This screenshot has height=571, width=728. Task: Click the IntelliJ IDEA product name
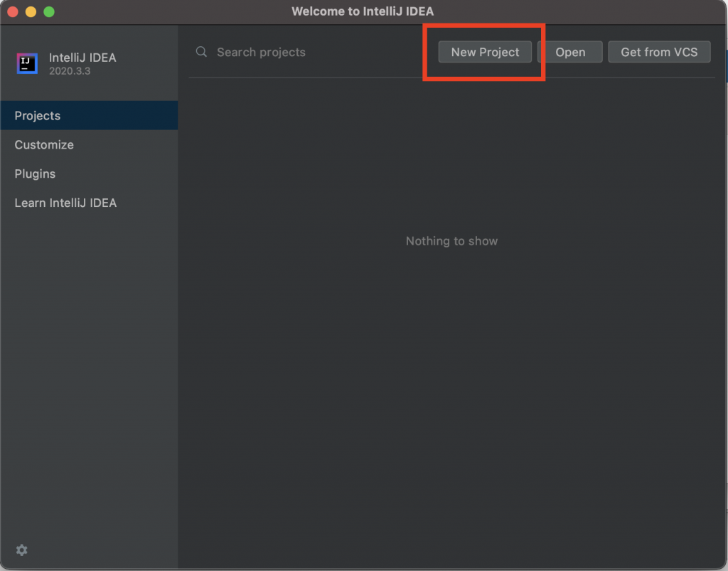coord(82,58)
